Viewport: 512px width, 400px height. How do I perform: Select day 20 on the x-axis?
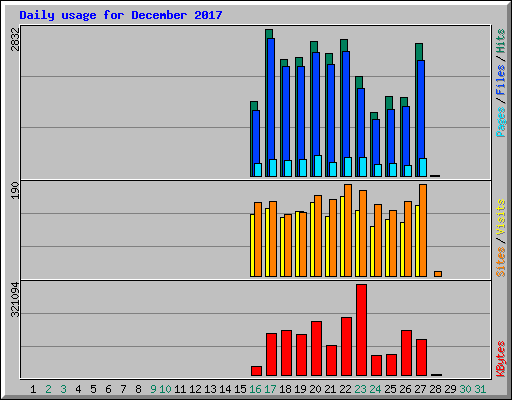pos(315,389)
